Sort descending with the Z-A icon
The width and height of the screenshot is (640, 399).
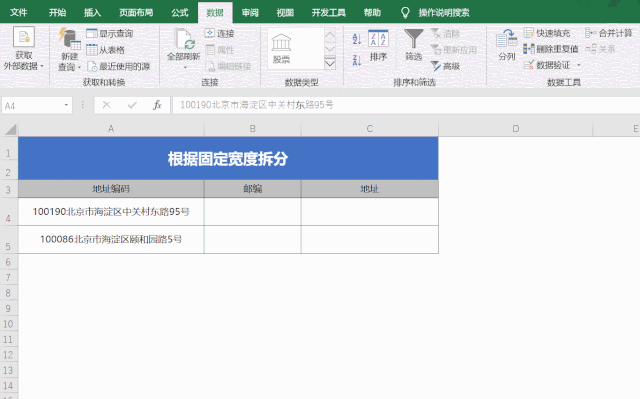click(x=357, y=60)
